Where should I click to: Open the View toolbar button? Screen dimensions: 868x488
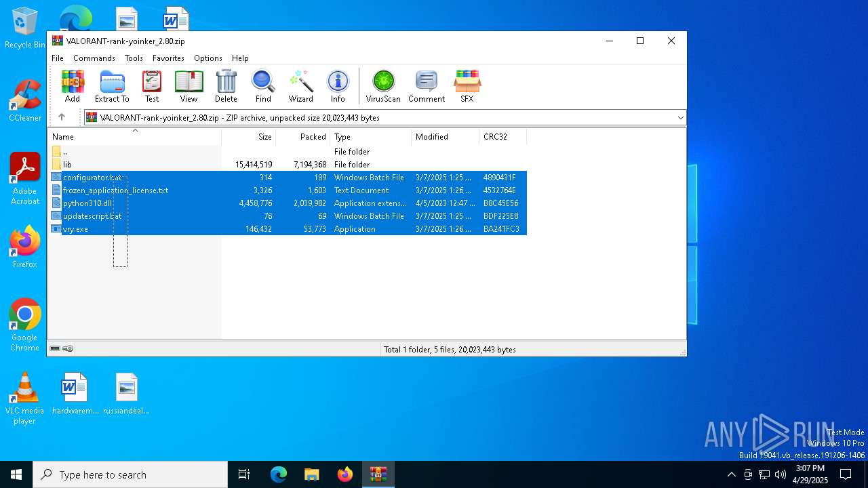[189, 86]
